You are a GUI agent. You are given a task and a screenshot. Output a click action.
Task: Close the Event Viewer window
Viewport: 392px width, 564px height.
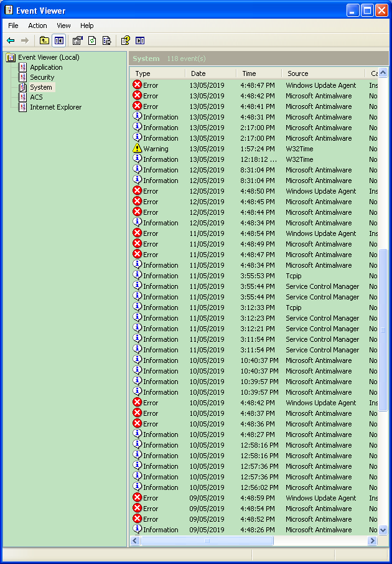[381, 11]
